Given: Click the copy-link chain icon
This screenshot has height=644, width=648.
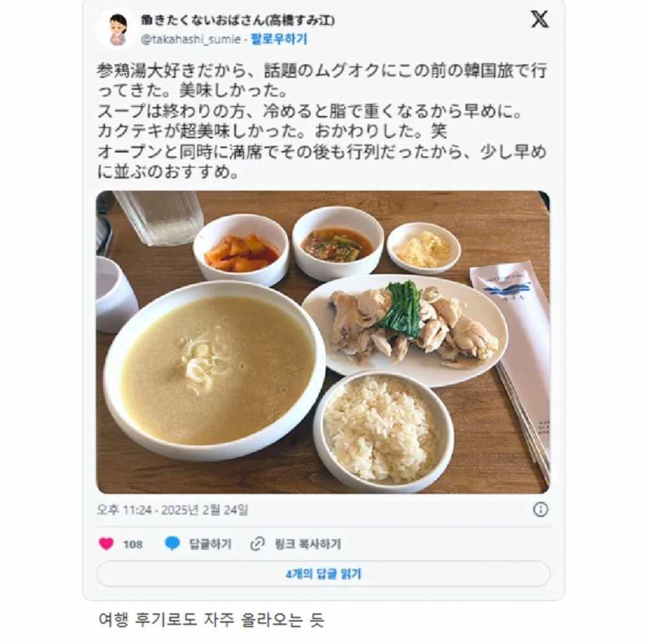Looking at the screenshot, I should (257, 544).
